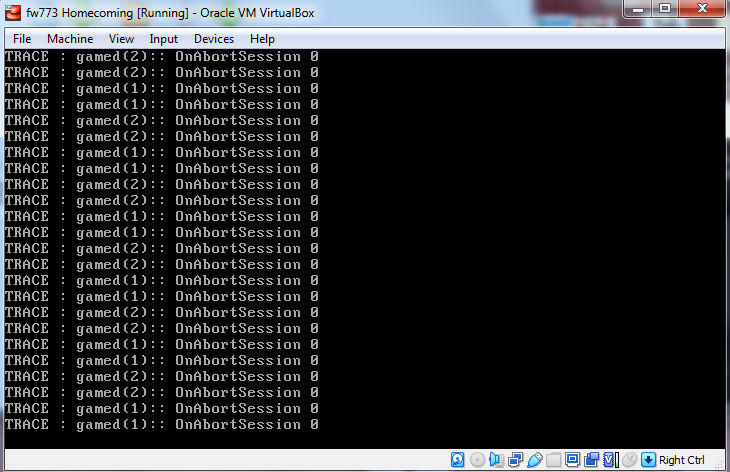Open the Help menu
This screenshot has width=730, height=472.
point(262,39)
